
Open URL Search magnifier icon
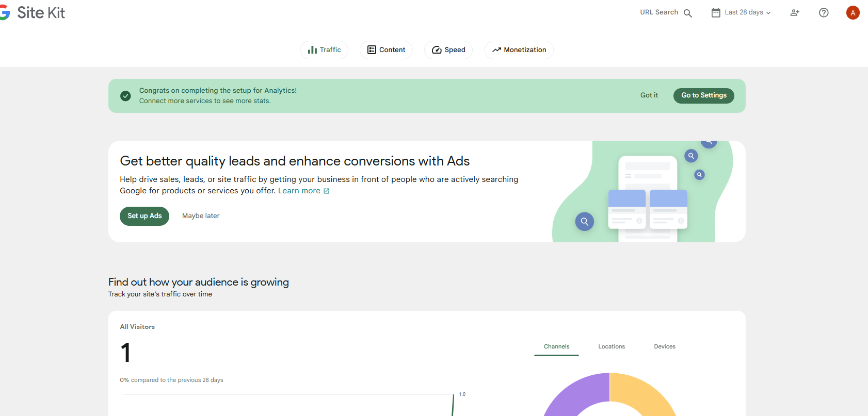click(688, 13)
